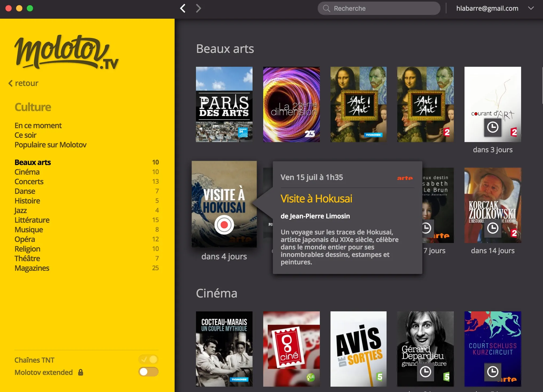
Task: Select Populaire sur Molotov
Action: tap(50, 145)
